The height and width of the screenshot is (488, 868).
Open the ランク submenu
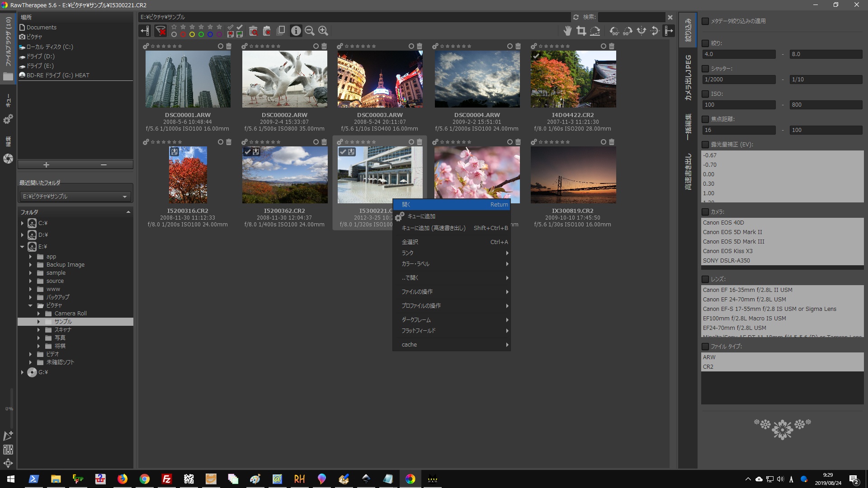click(x=452, y=253)
